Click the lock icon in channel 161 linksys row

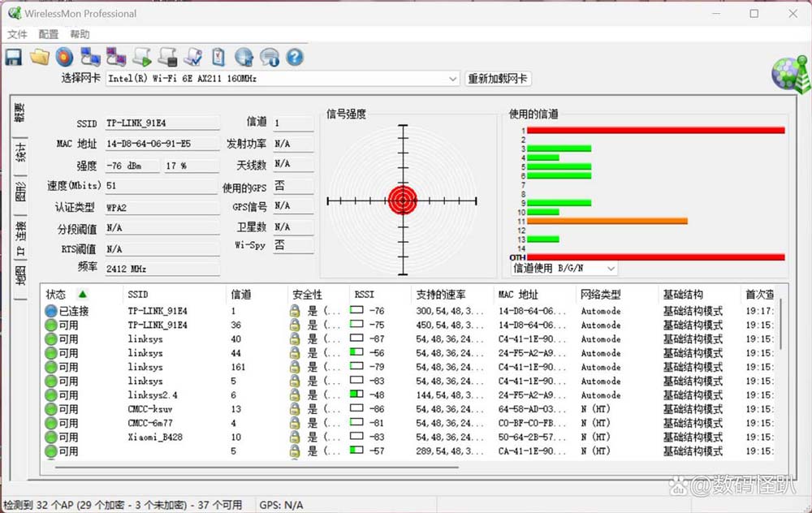pos(295,367)
